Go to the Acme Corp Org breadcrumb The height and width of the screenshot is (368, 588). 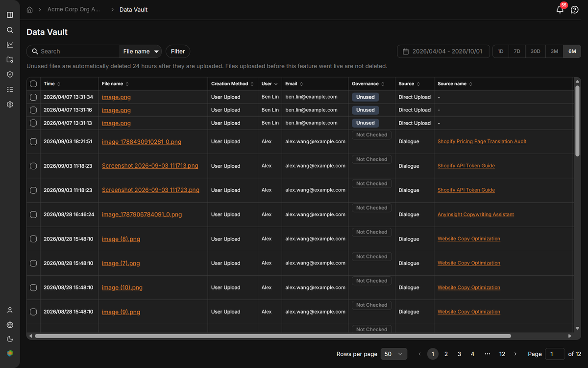(73, 9)
